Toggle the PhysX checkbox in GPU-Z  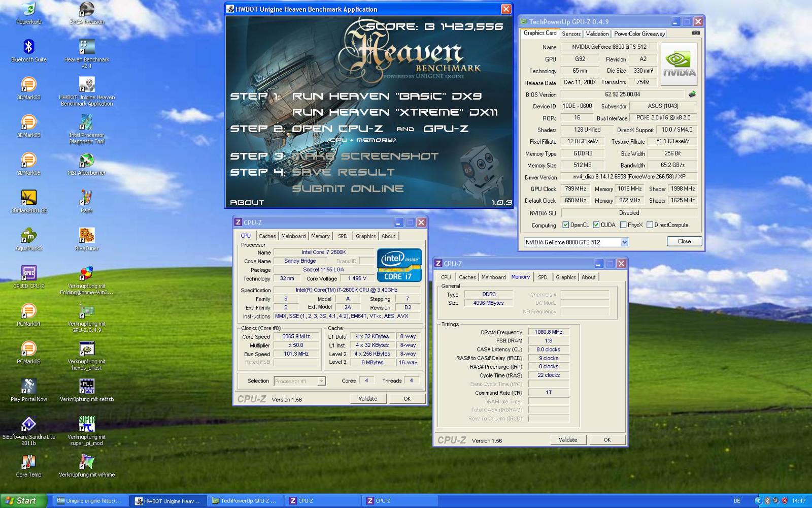coord(623,225)
